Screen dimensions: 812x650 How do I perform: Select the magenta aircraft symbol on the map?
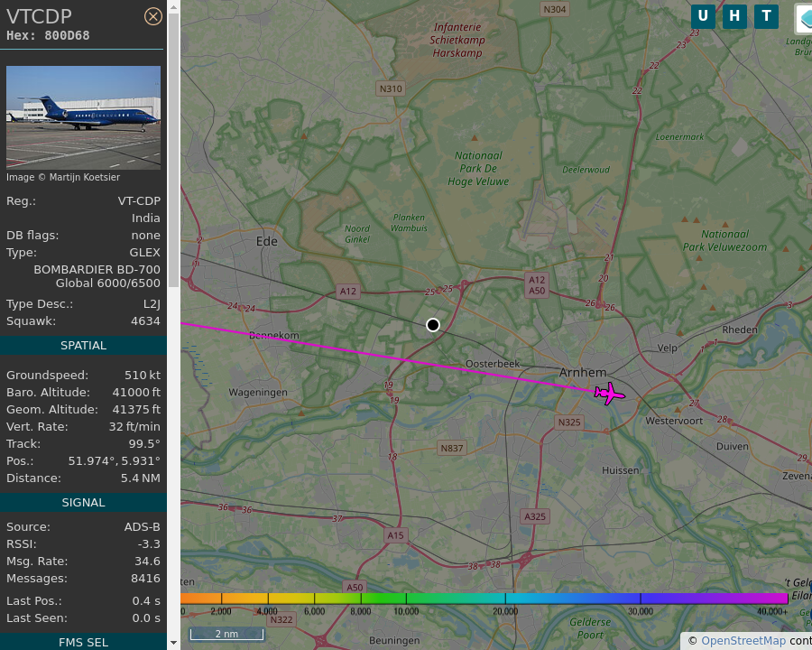coord(608,394)
